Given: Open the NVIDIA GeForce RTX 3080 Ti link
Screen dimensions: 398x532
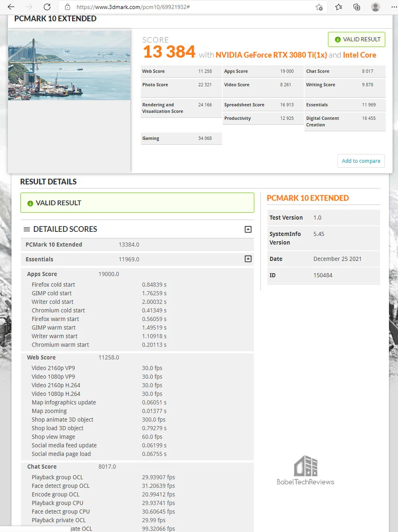Looking at the screenshot, I should point(271,55).
